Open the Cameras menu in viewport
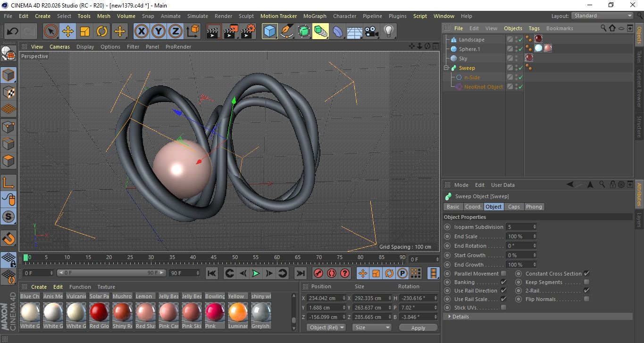This screenshot has height=343, width=644. point(59,47)
